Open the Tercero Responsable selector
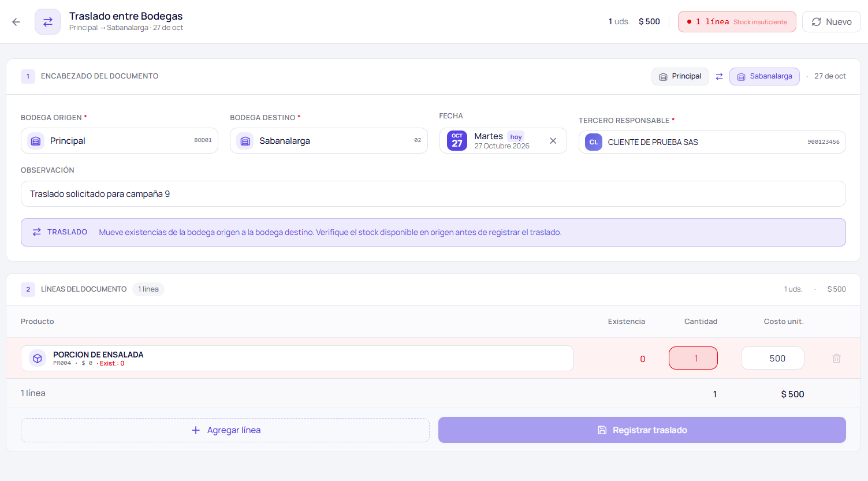 tap(712, 142)
